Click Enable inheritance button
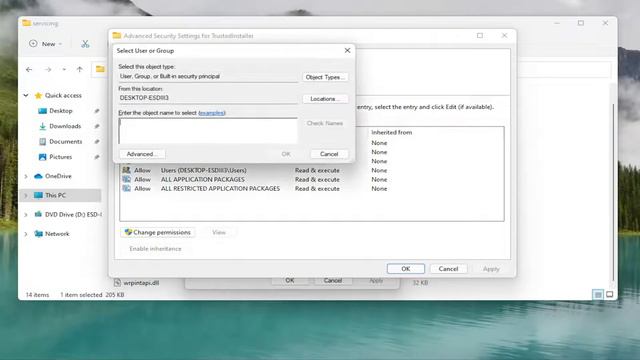 [x=155, y=249]
